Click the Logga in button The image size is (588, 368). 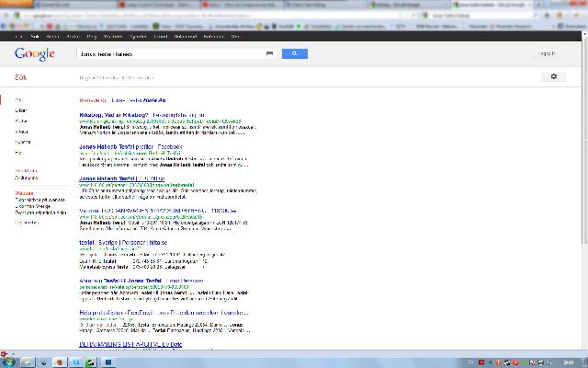coord(547,53)
